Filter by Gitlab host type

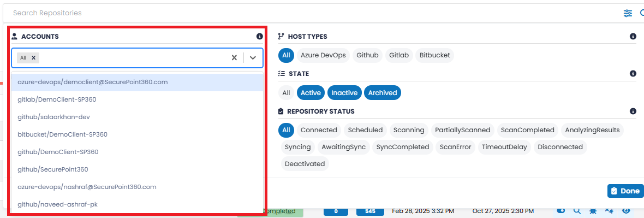coord(399,55)
